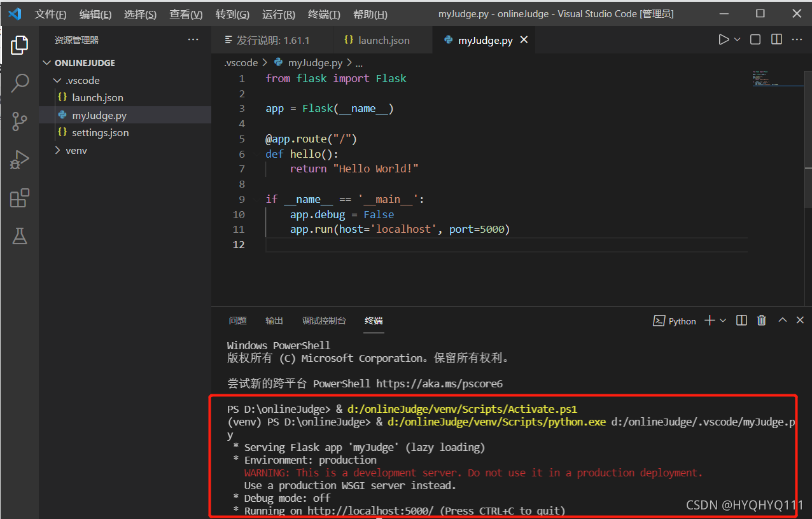Kill the active terminal with the trash icon
The image size is (812, 519).
click(761, 321)
